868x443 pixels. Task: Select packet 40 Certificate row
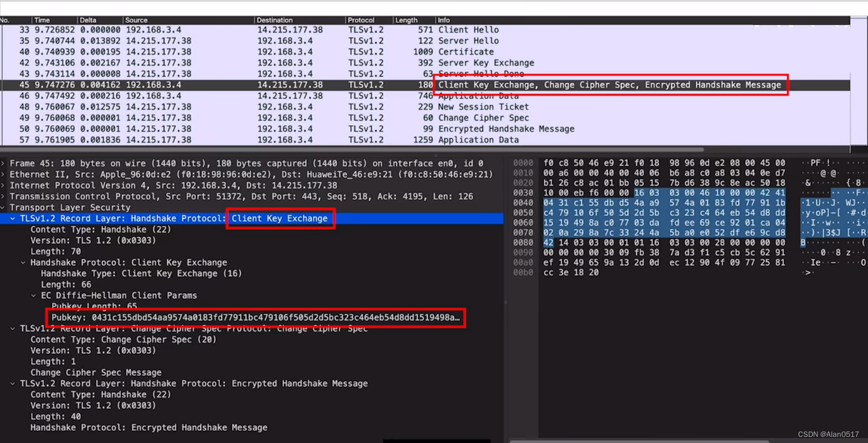425,52
